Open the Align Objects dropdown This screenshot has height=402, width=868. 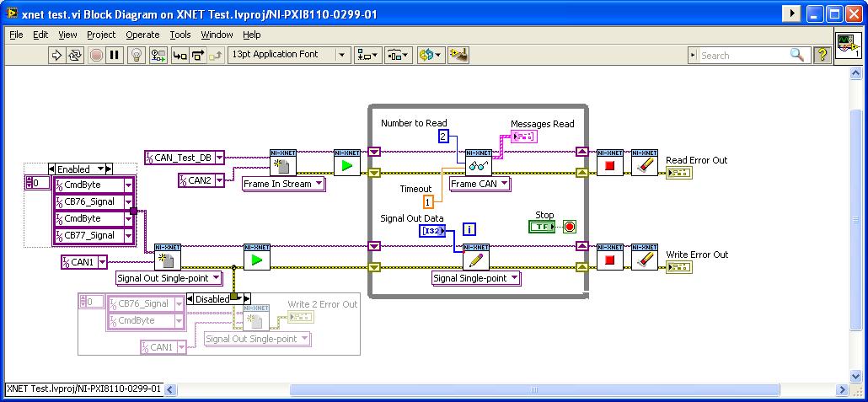(x=367, y=55)
